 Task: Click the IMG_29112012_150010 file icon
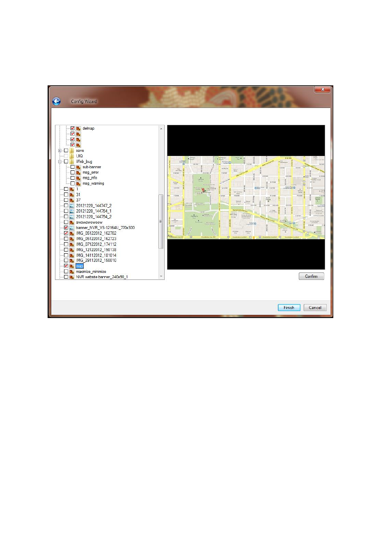[x=72, y=261]
